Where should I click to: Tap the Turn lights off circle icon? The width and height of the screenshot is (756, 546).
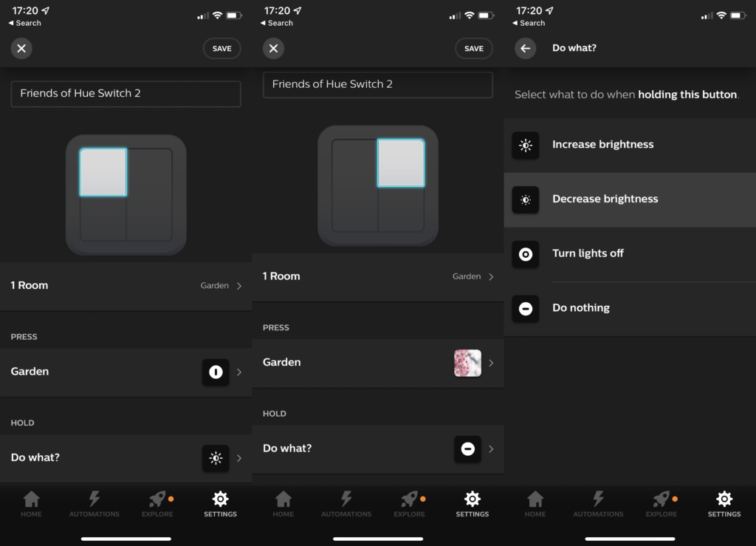(x=526, y=254)
